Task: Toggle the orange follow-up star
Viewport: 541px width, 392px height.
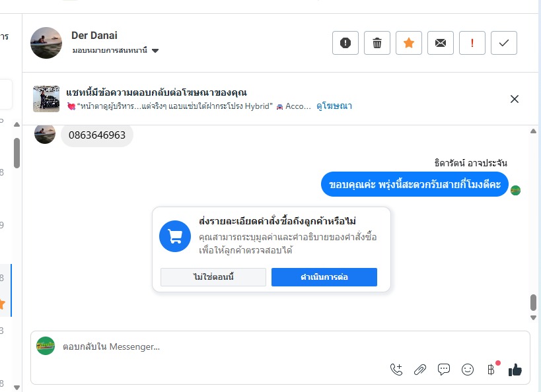Action: (409, 44)
